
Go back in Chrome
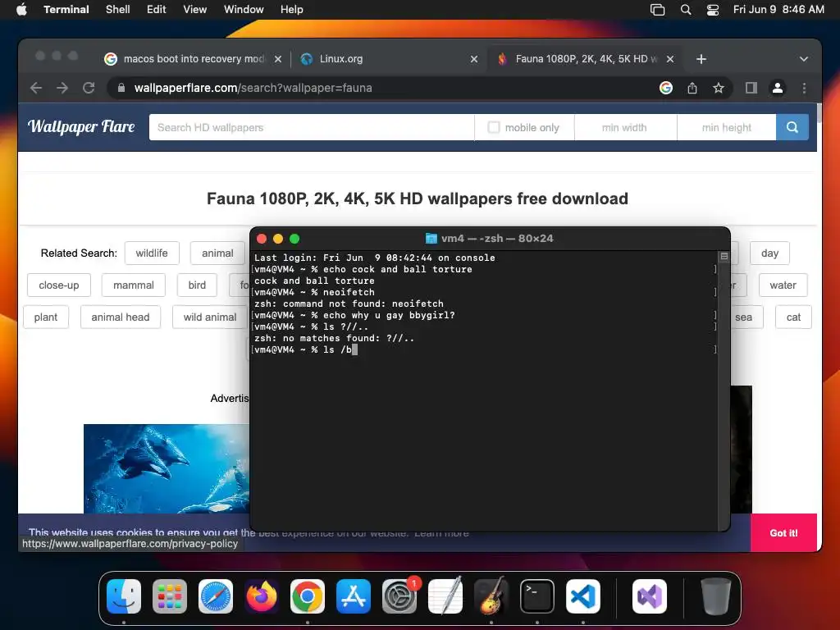36,88
